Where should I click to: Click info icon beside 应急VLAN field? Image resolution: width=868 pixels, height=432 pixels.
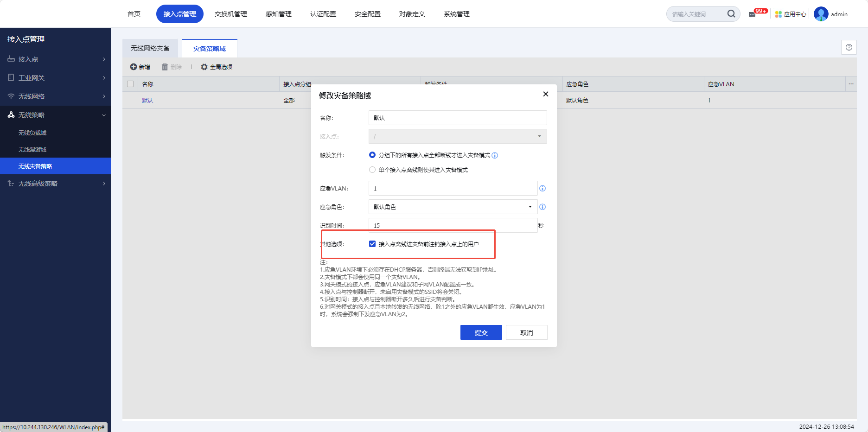pos(542,188)
